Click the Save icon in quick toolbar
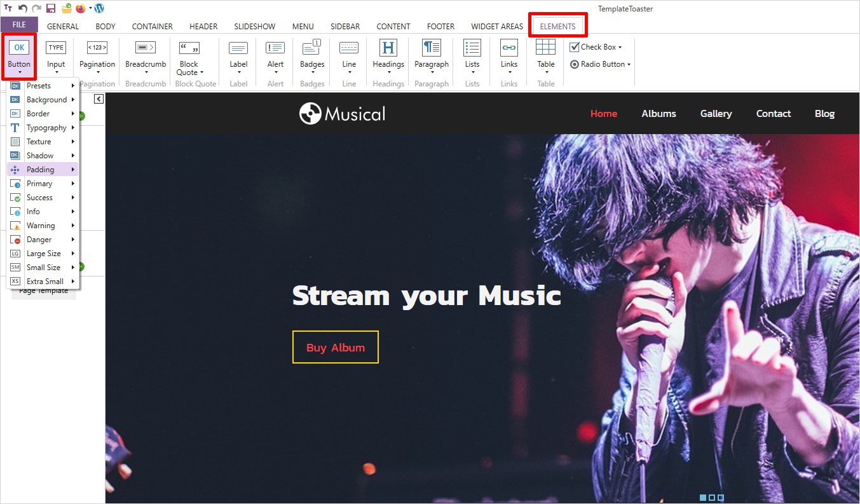The height and width of the screenshot is (504, 860). coord(51,8)
